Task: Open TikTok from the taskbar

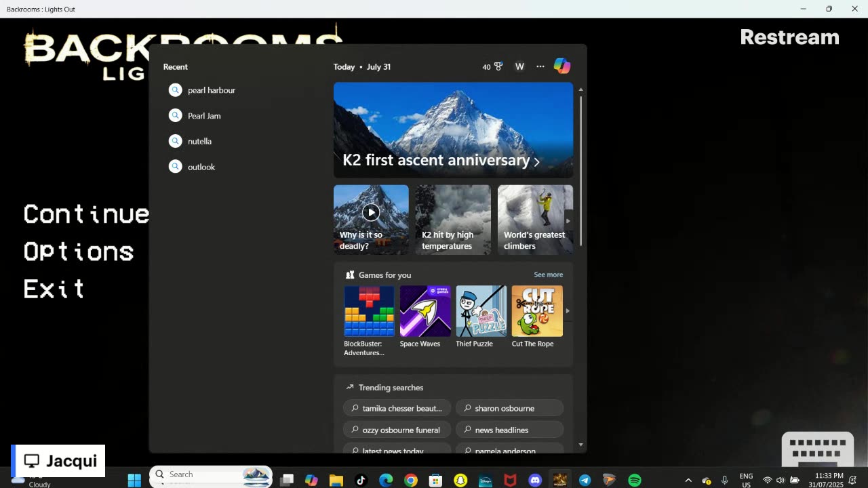Action: click(361, 480)
